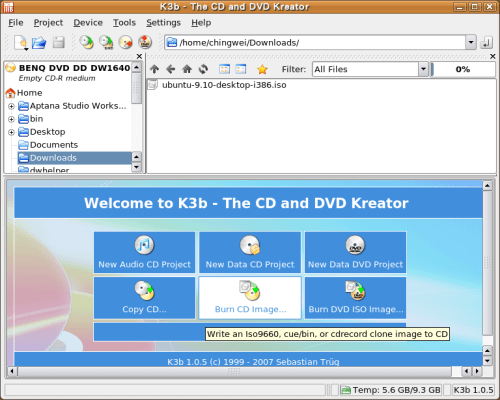Click the New Project toolbar icon

click(21, 43)
